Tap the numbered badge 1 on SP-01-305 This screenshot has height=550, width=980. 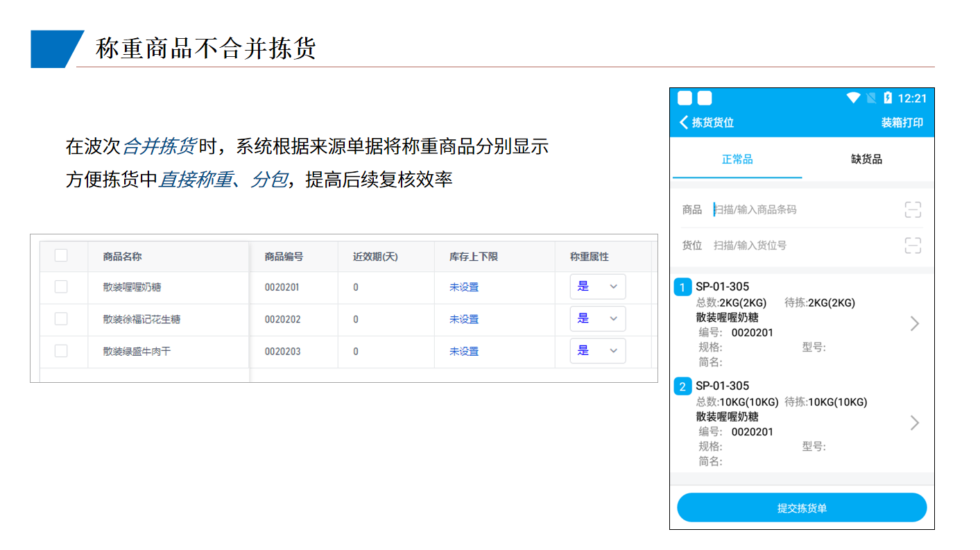point(682,287)
